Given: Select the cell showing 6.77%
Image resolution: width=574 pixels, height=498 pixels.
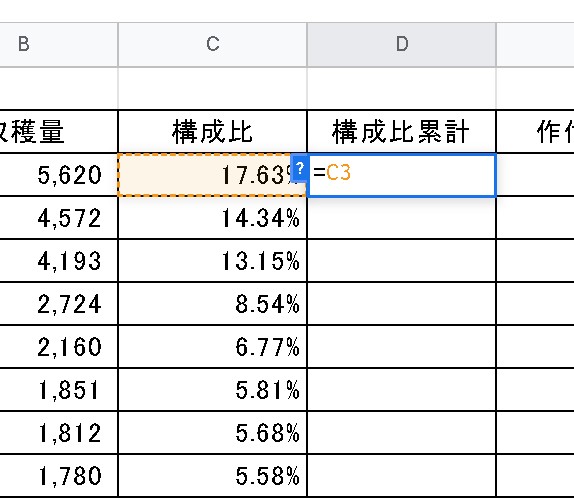Looking at the screenshot, I should click(x=212, y=347).
